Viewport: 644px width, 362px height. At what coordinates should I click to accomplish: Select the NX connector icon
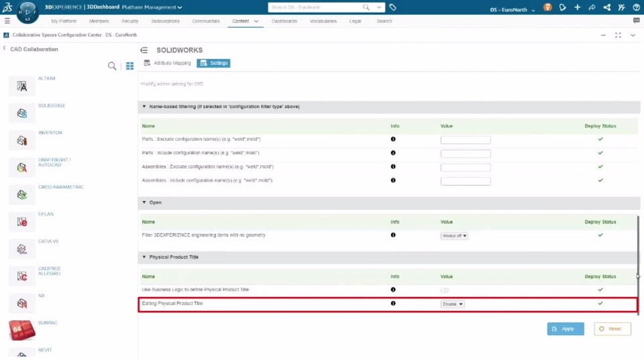(x=21, y=303)
